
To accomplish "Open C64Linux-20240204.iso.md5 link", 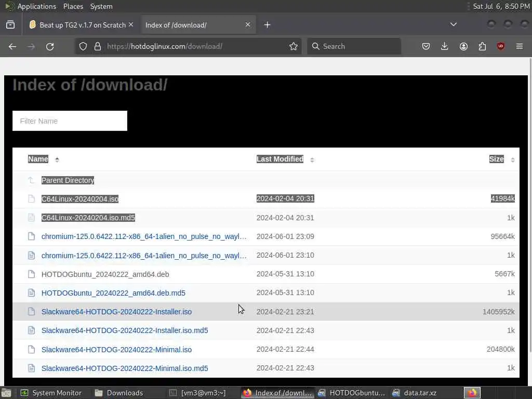I will 88,218.
